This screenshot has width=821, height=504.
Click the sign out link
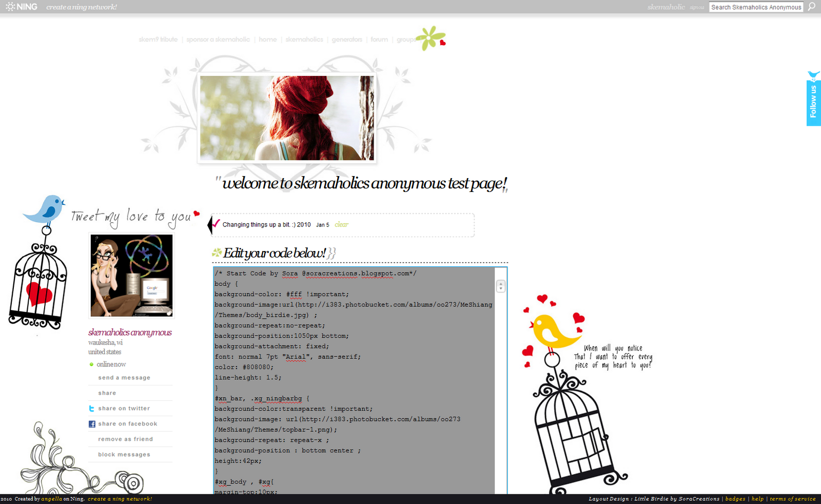(697, 8)
